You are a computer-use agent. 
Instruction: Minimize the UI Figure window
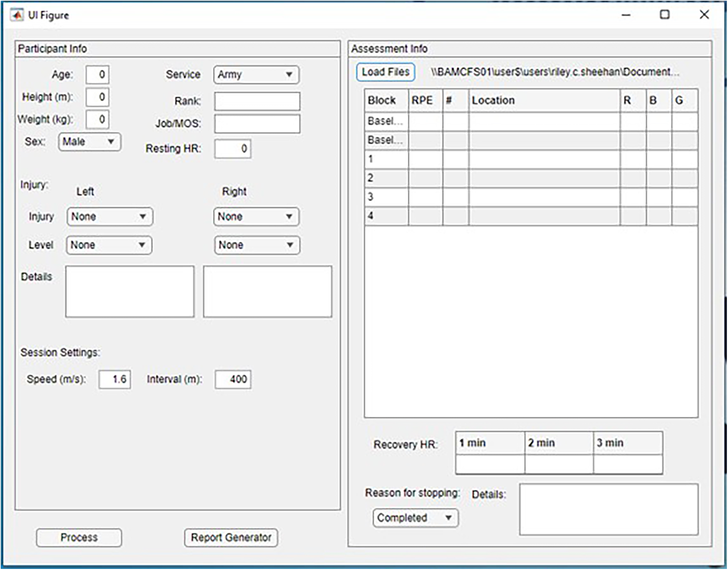[626, 15]
